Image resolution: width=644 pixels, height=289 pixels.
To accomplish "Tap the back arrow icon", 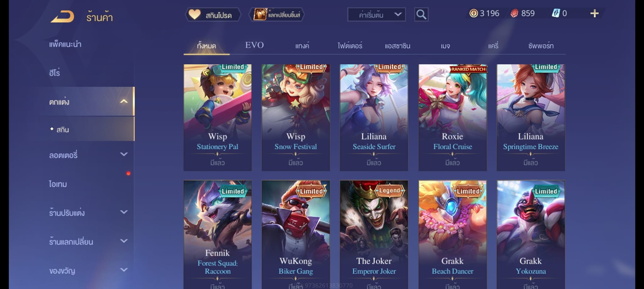I will pos(63,17).
